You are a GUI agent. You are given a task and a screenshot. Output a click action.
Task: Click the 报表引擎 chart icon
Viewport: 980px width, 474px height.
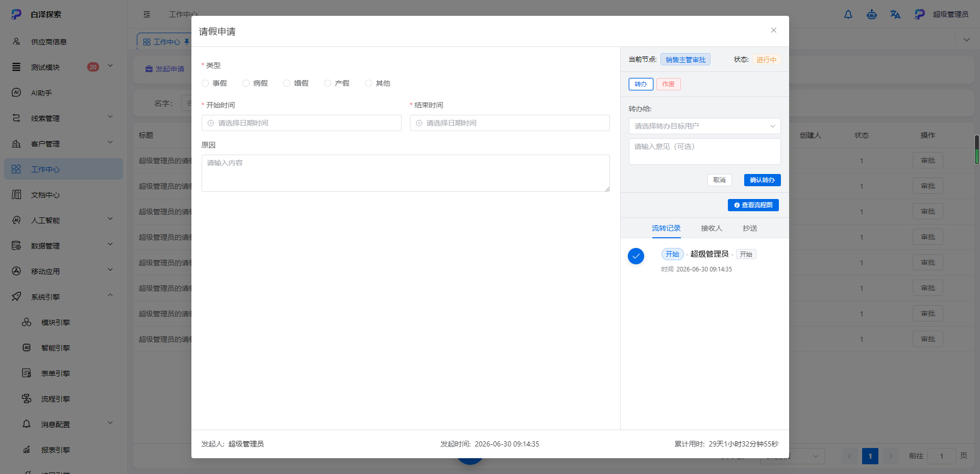(x=27, y=450)
